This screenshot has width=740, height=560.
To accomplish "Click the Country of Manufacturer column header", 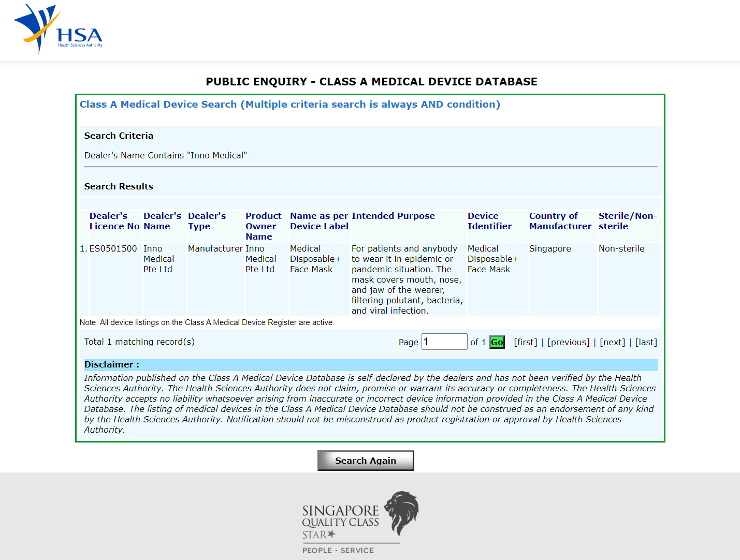I will coord(560,221).
